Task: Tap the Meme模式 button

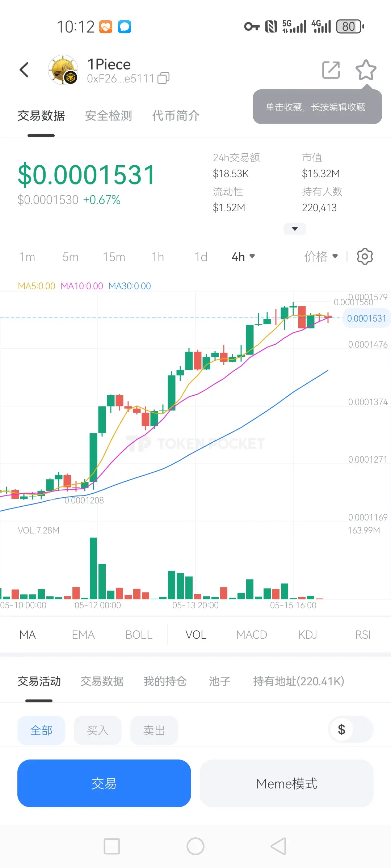Action: coord(287,783)
